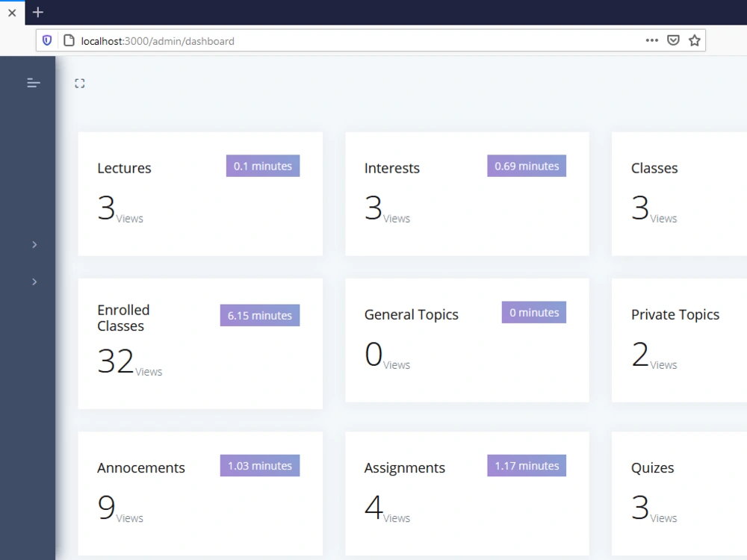This screenshot has width=747, height=560.
Task: Open the Enrolled Classes card
Action: pos(200,343)
